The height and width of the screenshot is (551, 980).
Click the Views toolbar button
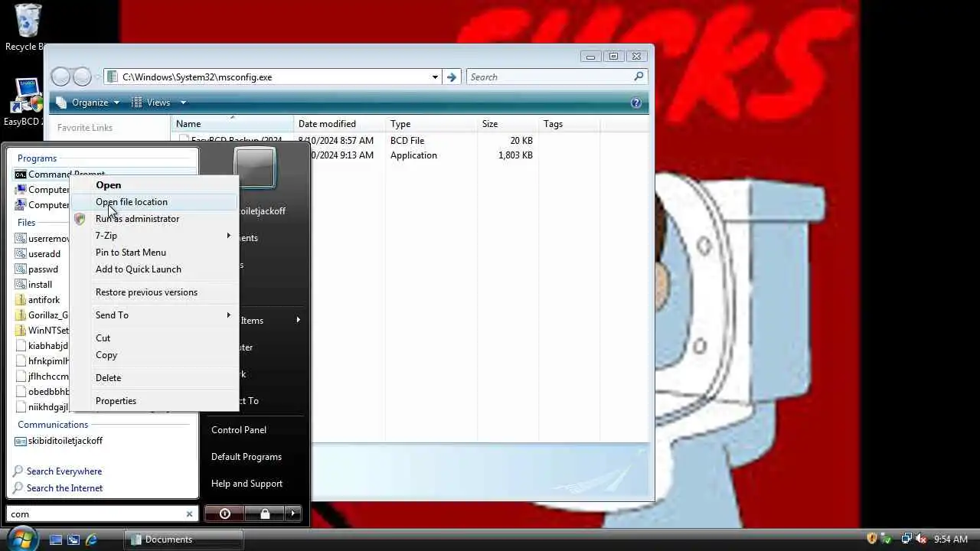152,103
